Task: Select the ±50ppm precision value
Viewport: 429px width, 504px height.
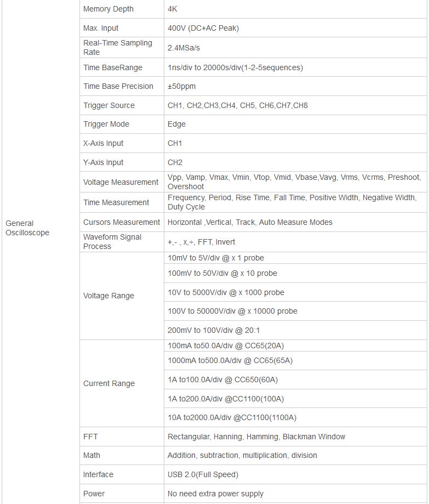Action: pos(181,87)
